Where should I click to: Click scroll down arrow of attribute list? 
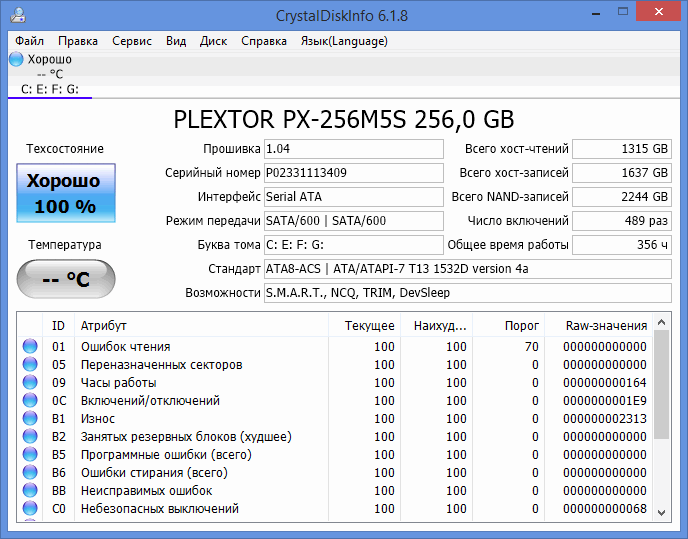662,513
